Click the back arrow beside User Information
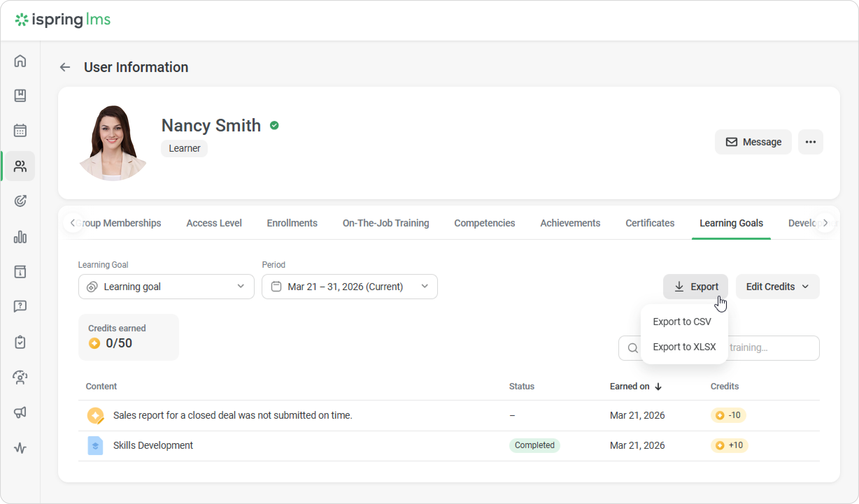This screenshot has height=504, width=859. (x=65, y=67)
